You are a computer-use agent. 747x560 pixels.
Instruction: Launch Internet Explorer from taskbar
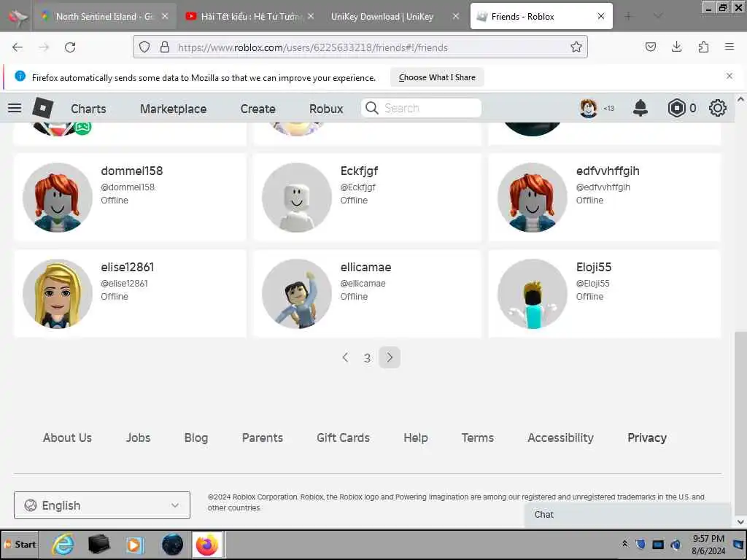click(63, 544)
